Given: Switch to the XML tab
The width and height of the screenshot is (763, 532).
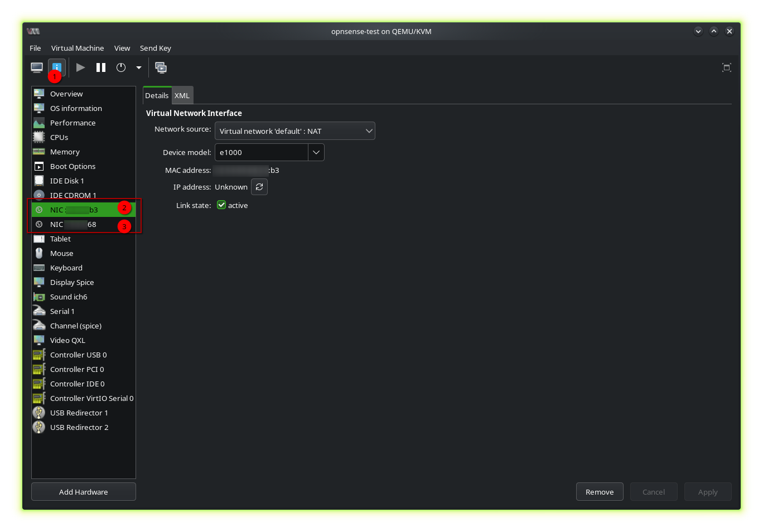Looking at the screenshot, I should point(182,95).
